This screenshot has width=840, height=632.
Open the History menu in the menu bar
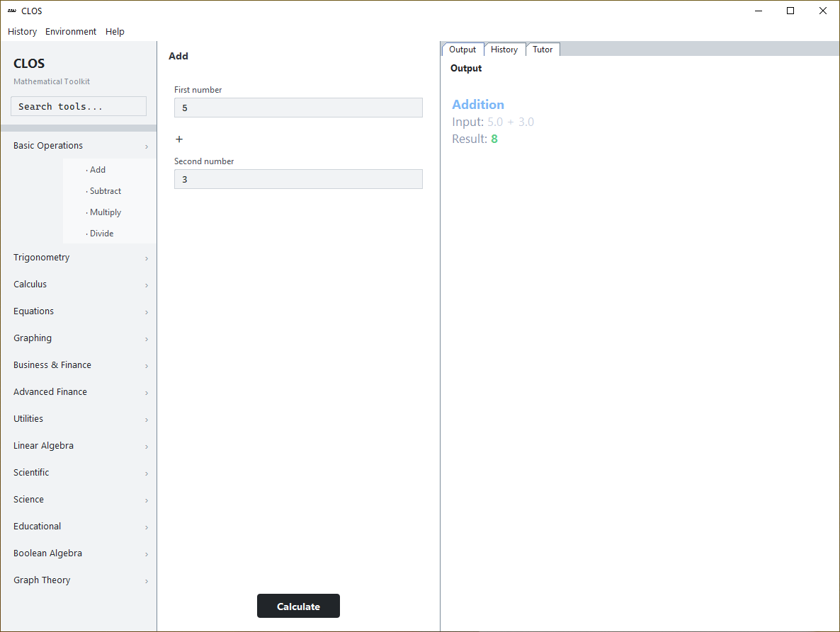(x=22, y=32)
